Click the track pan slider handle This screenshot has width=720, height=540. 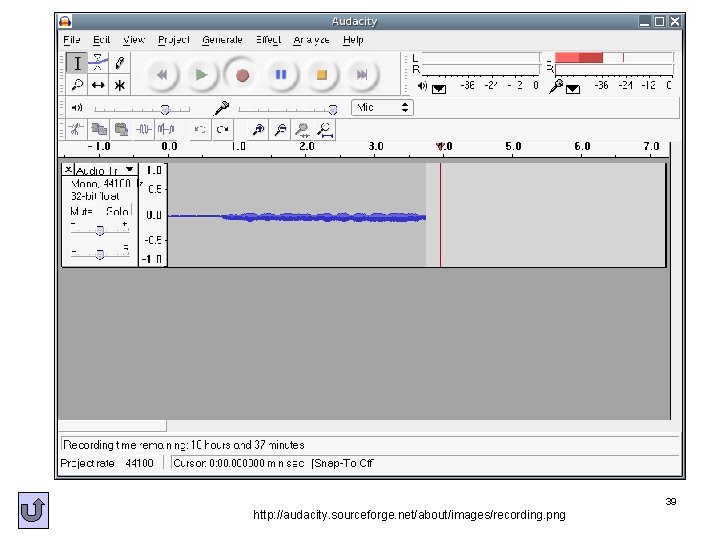[100, 254]
